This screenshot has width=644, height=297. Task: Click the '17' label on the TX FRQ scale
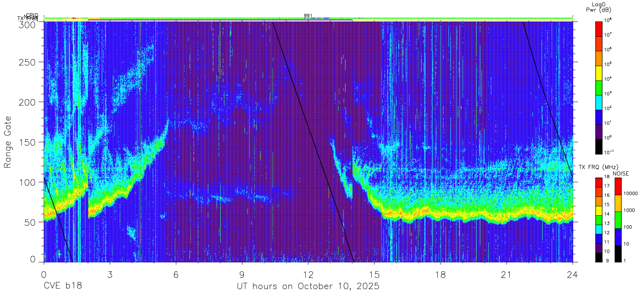coord(607,186)
